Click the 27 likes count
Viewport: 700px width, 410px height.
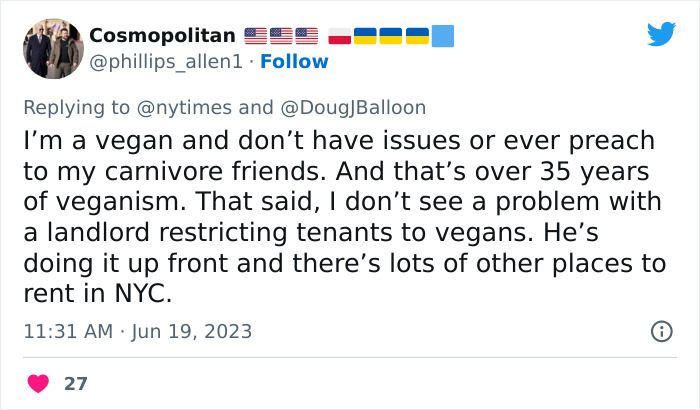click(x=75, y=383)
